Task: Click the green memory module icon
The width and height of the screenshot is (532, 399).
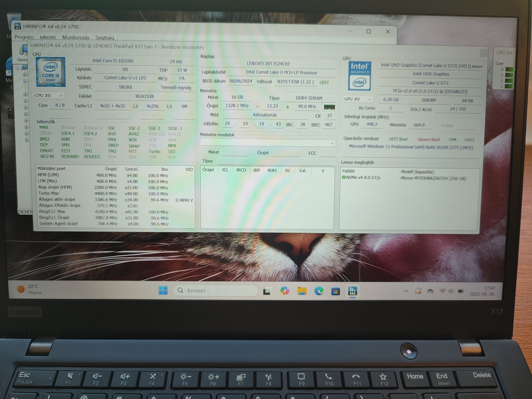Action: point(329,107)
